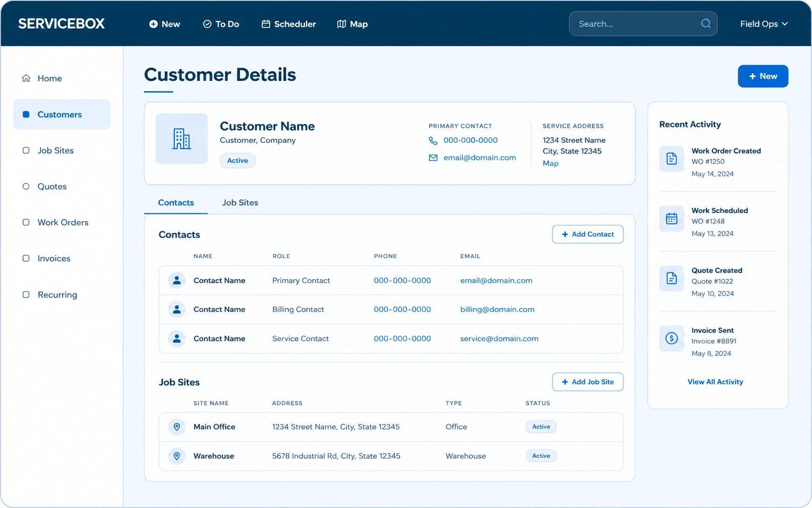Viewport: 812px width, 508px height.
Task: Click the phone icon under Primary Contact
Action: [x=433, y=140]
